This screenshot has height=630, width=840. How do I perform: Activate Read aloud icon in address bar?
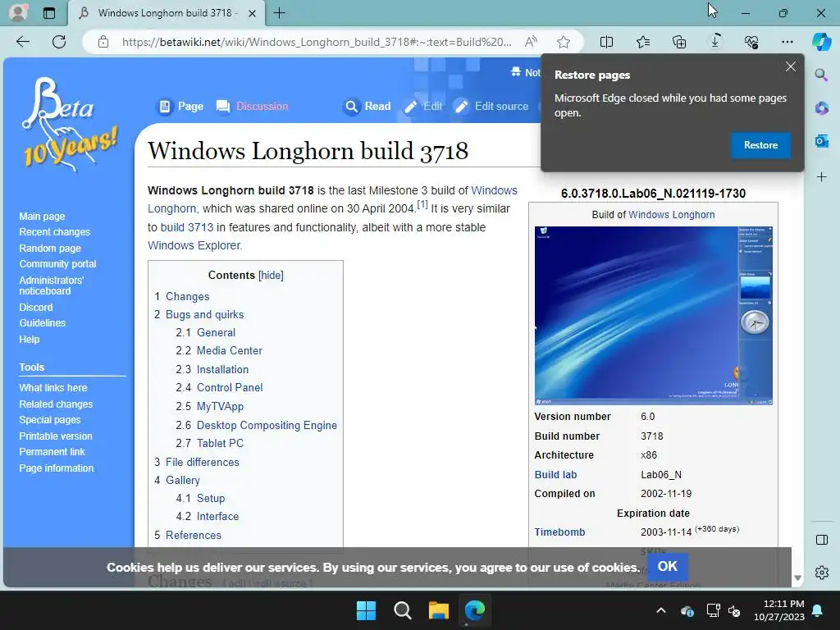pos(531,42)
